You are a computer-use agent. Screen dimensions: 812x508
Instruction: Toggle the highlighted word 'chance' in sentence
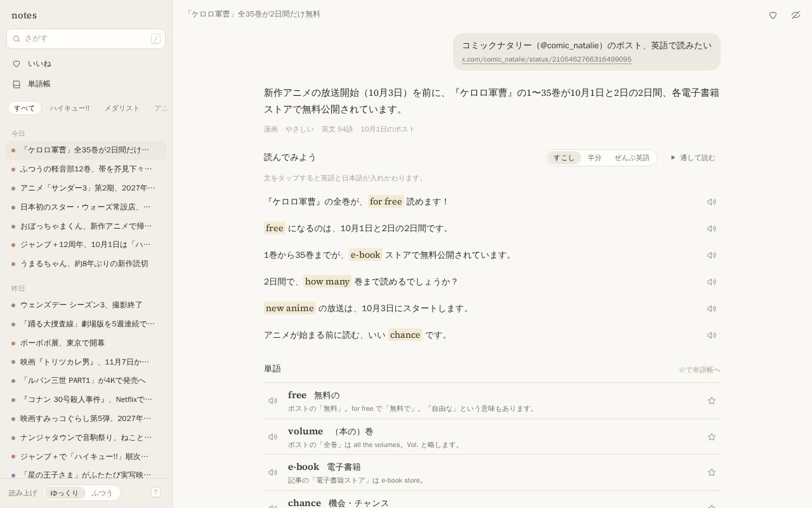pyautogui.click(x=405, y=335)
